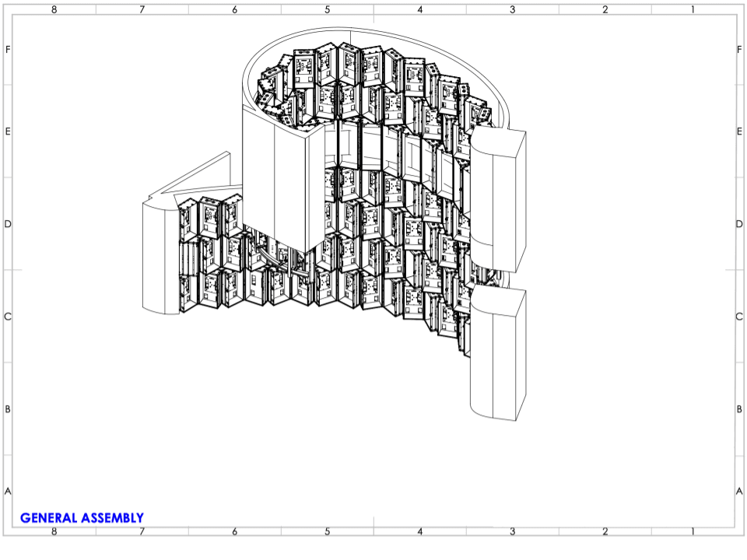Select row letter A on the left border
The width and height of the screenshot is (747, 560).
[7, 490]
